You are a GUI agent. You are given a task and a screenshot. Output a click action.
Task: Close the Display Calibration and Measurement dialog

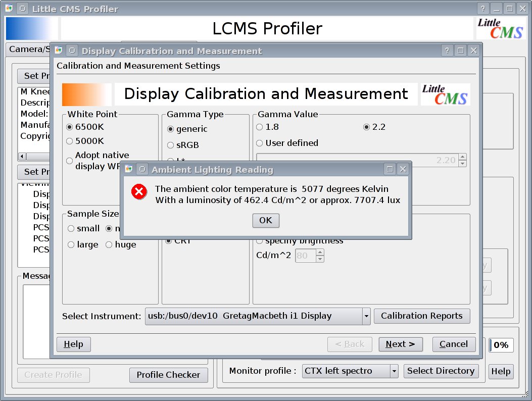point(473,51)
